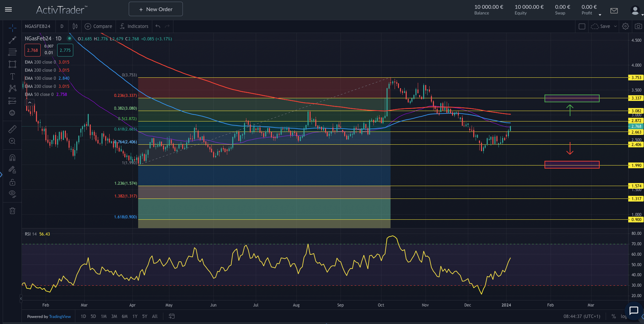The height and width of the screenshot is (324, 644).
Task: Select the 3M time range
Action: point(114,316)
